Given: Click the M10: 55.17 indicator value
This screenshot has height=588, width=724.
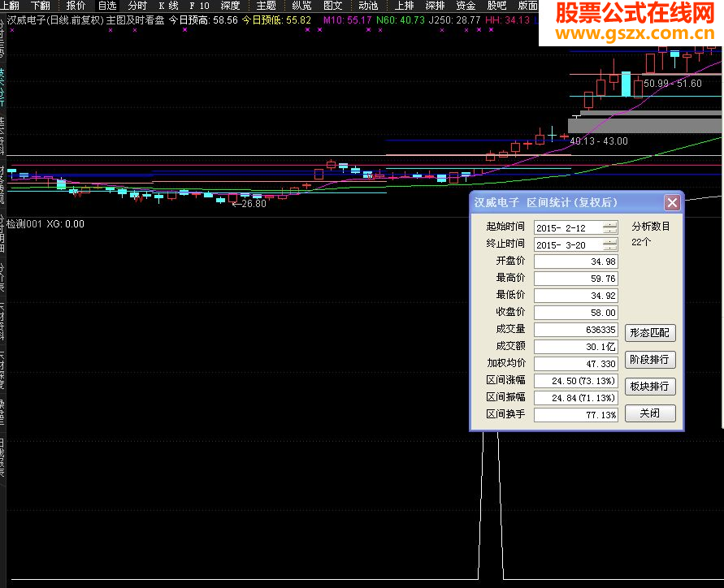Looking at the screenshot, I should [x=347, y=20].
